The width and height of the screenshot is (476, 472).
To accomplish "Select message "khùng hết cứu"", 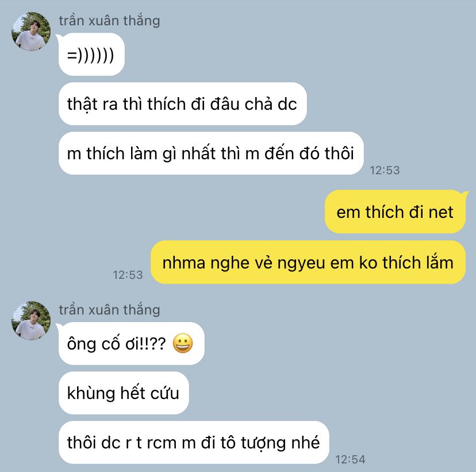I will pos(124,393).
